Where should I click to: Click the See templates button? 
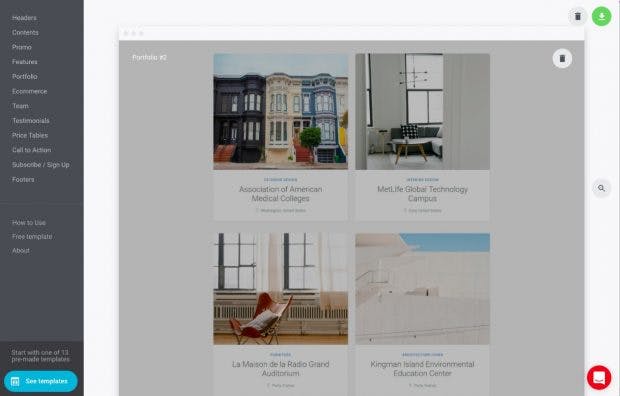(41, 381)
